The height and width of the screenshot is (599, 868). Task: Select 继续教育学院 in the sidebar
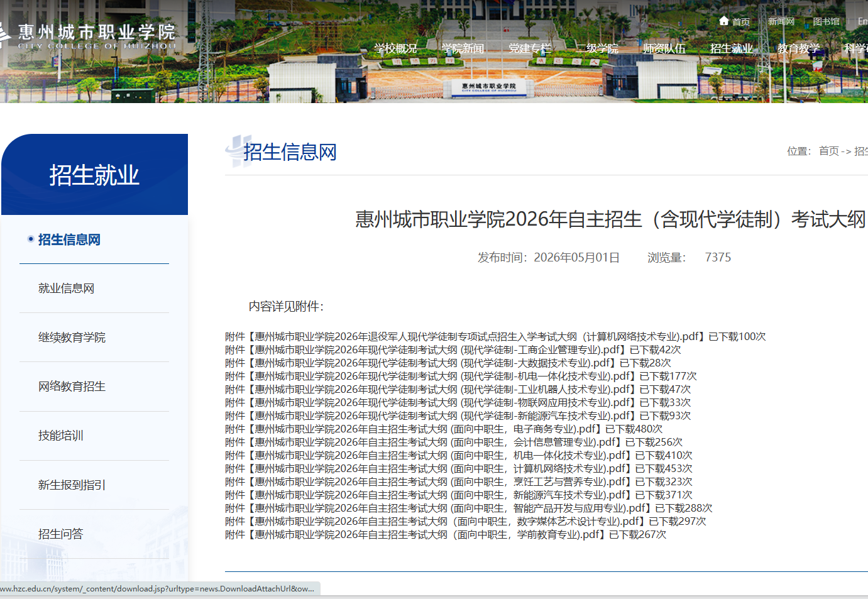coord(72,338)
